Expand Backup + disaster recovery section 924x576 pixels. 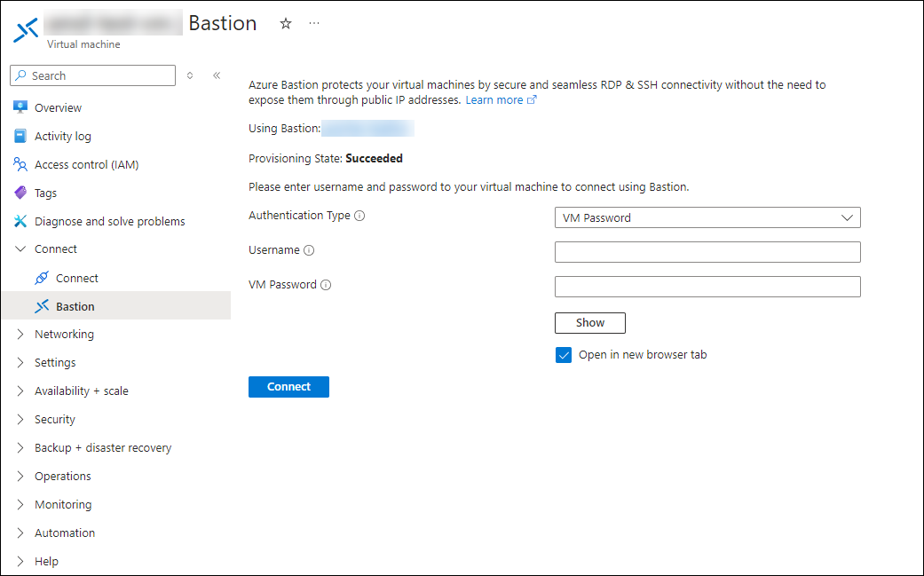click(20, 447)
